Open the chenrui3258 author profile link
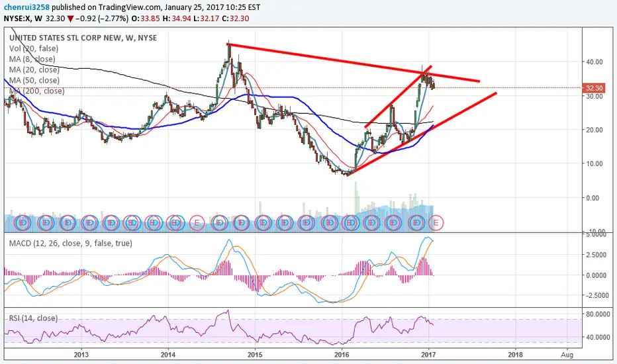Viewport: 617px width, 364px height. point(26,7)
